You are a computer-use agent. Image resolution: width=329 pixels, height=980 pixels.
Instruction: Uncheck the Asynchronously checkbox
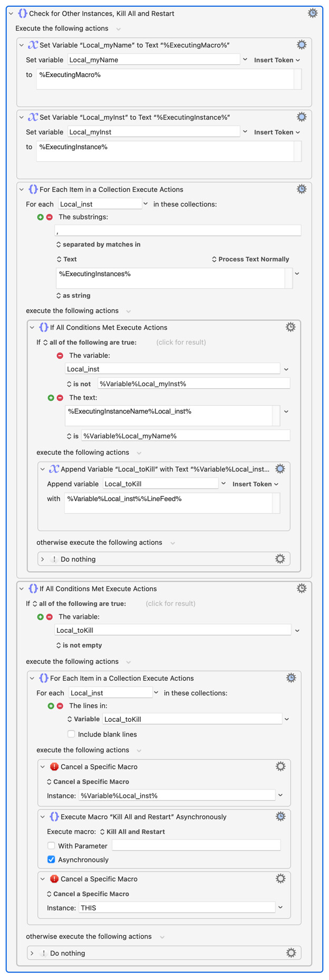51,859
